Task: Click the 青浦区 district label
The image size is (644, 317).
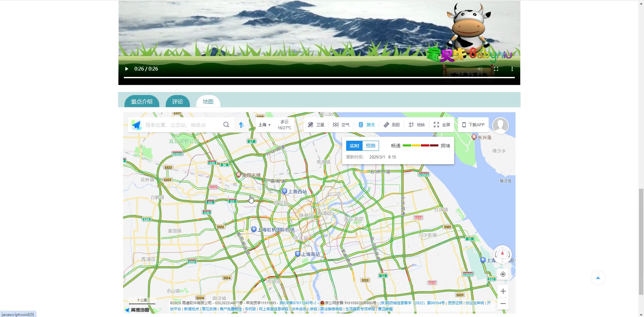Action: click(x=148, y=259)
